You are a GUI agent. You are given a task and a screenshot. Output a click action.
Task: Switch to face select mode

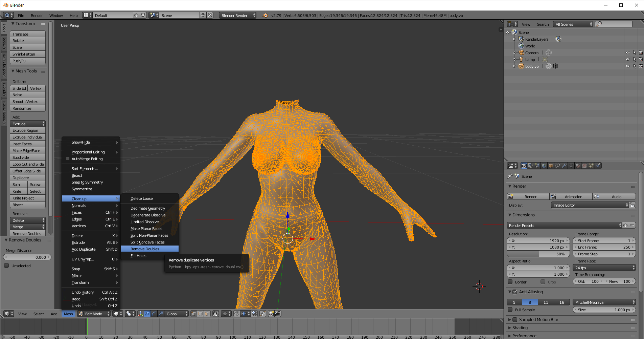207,314
